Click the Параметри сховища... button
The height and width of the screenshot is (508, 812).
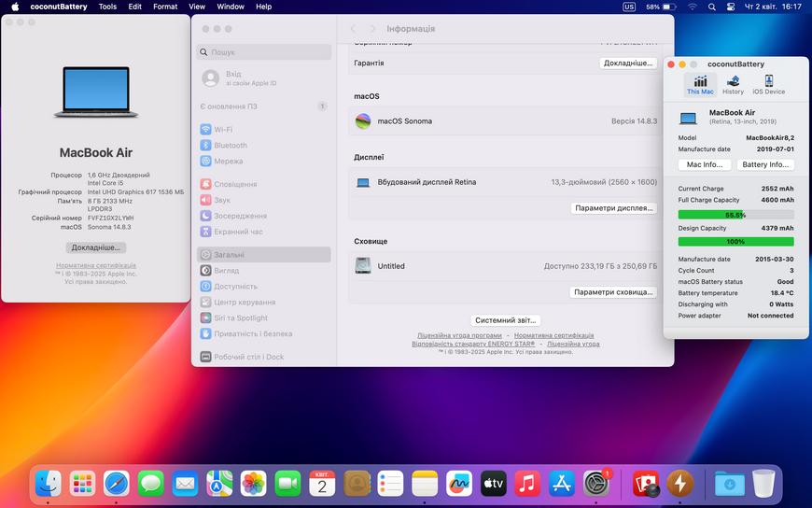[613, 292]
